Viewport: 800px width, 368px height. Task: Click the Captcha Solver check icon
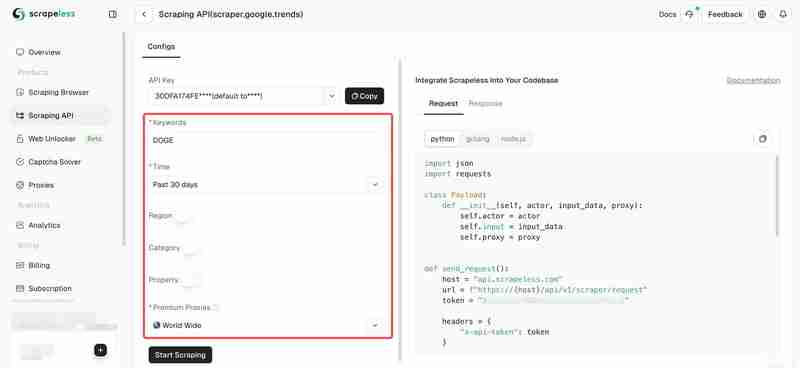click(x=20, y=162)
